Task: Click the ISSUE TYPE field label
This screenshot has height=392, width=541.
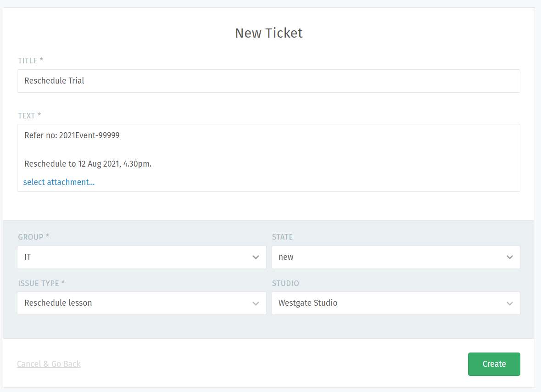Action: (41, 283)
